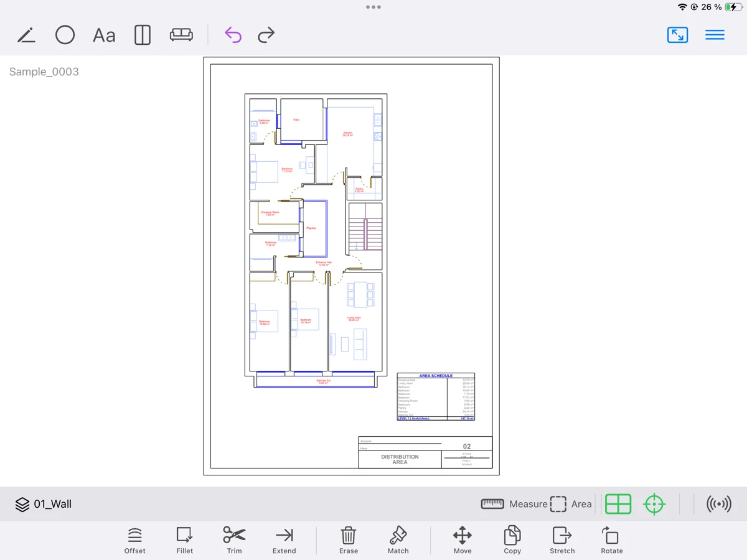Toggle fullscreen view
747x560 pixels.
click(677, 35)
